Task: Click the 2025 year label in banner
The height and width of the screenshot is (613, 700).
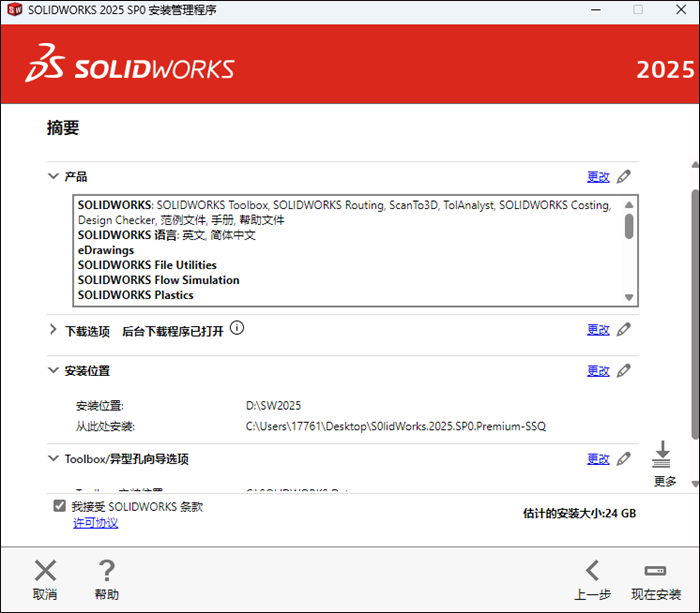Action: click(x=665, y=69)
